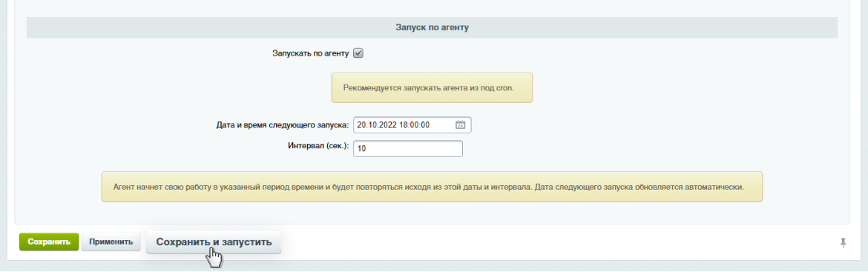The height and width of the screenshot is (272, 868).
Task: Focus the next launch date and time field
Action: tap(412, 125)
